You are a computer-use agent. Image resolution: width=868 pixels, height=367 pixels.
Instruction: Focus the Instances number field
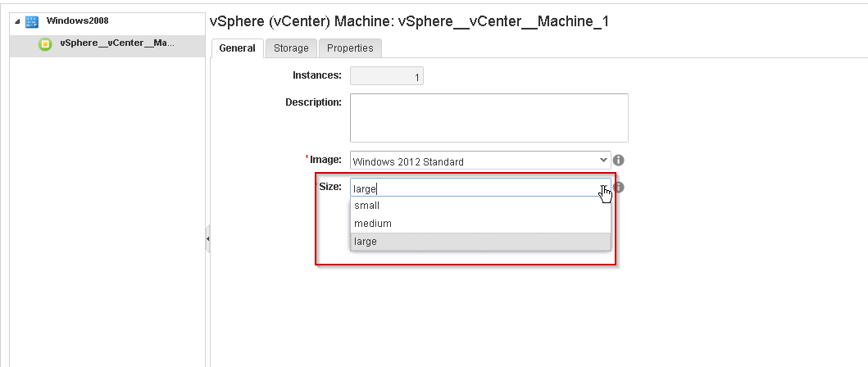pos(386,77)
